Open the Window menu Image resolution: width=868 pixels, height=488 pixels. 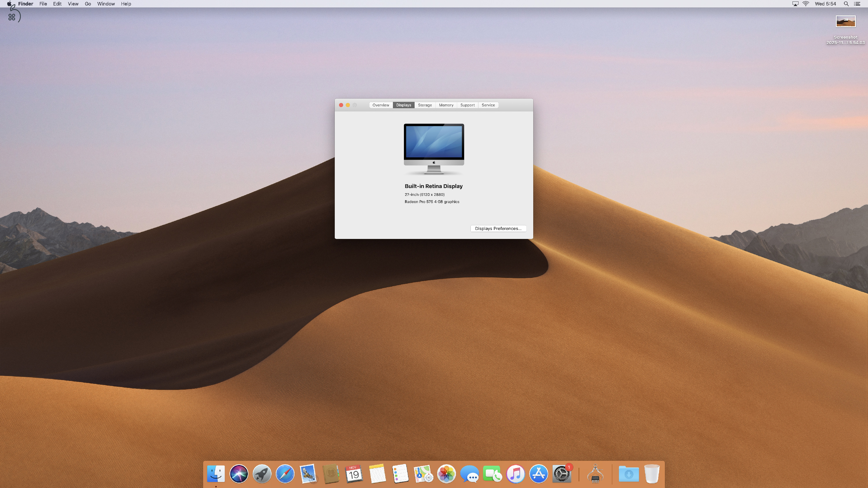click(x=106, y=4)
